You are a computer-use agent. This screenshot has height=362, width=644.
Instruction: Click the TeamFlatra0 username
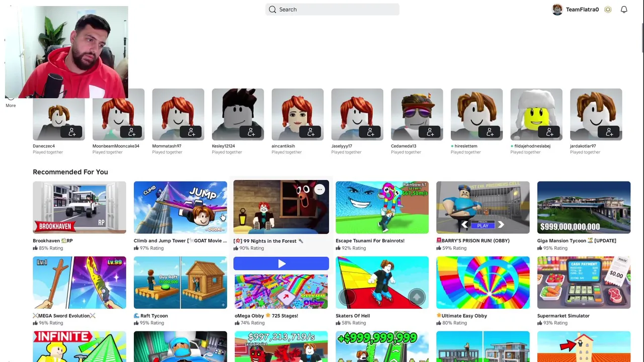pos(582,10)
